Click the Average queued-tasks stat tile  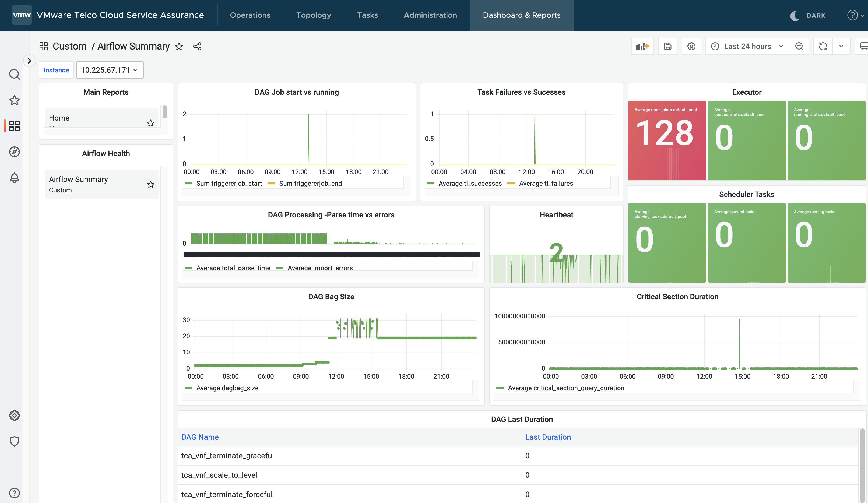(x=746, y=242)
